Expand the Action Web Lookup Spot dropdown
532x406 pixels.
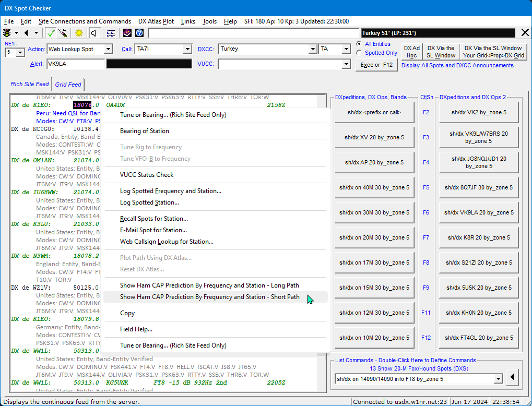click(x=108, y=49)
